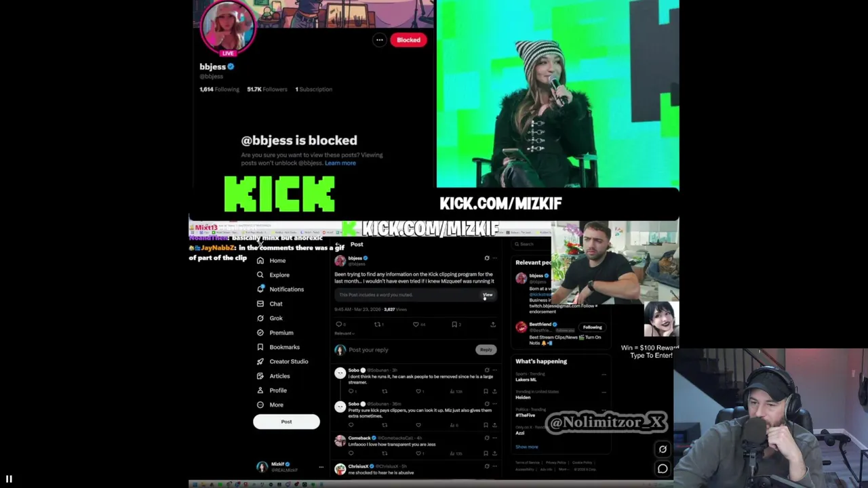Click share icon on first Sobo reply
The height and width of the screenshot is (488, 868).
point(494,391)
